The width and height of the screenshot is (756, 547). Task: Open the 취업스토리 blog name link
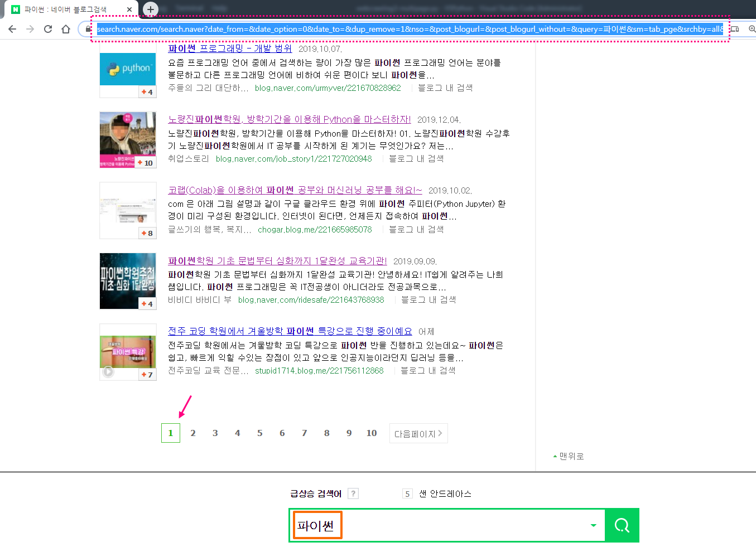[189, 159]
